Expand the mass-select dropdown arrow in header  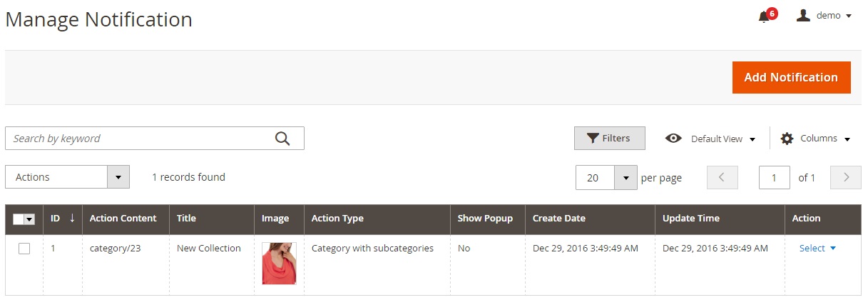30,219
